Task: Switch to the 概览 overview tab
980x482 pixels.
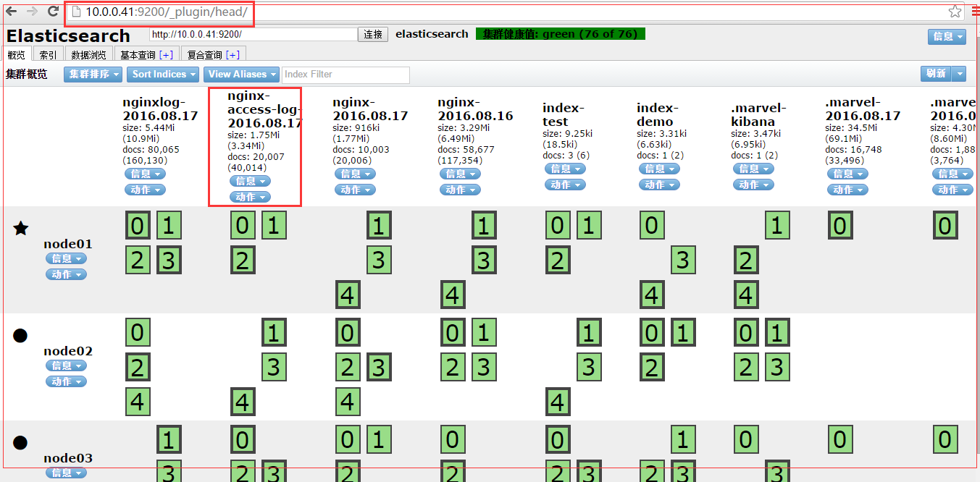Action: pyautogui.click(x=16, y=55)
